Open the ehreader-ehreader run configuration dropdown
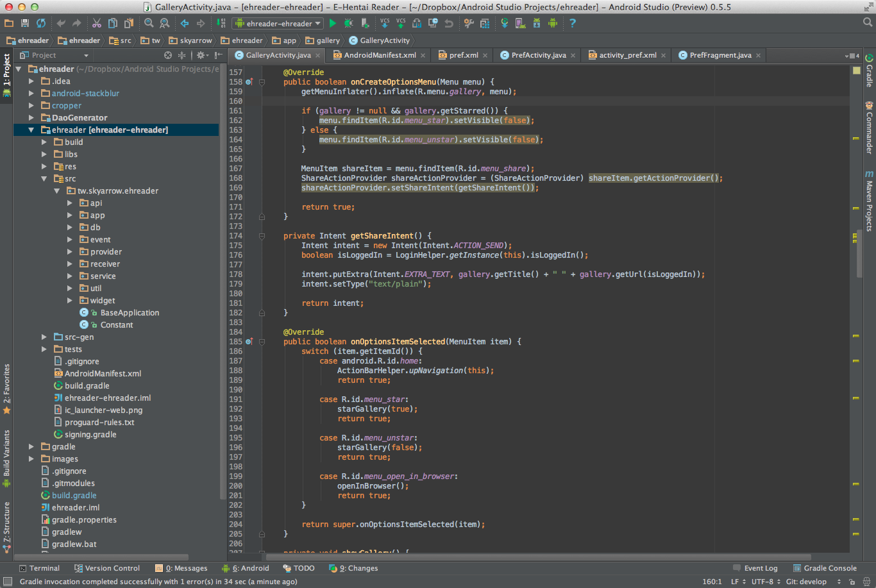 point(278,23)
